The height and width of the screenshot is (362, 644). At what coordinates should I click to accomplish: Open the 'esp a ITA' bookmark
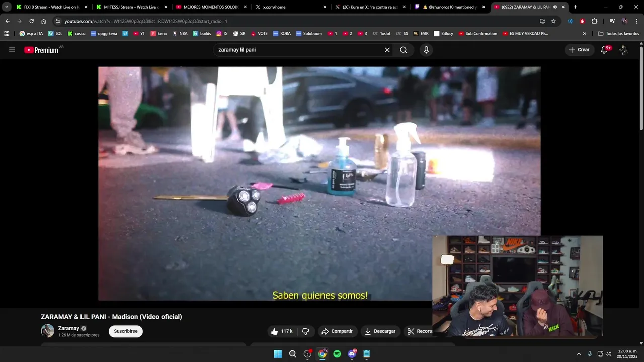[x=31, y=33]
